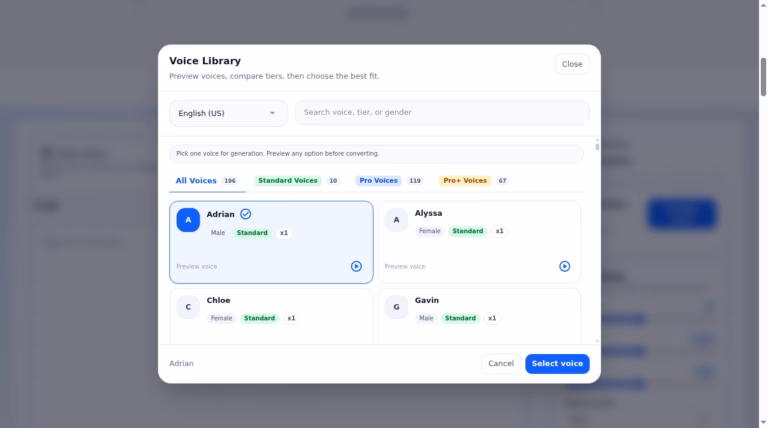Screen dimensions: 768x428
Task: Click the Male tag on Gavin
Action: pos(426,318)
